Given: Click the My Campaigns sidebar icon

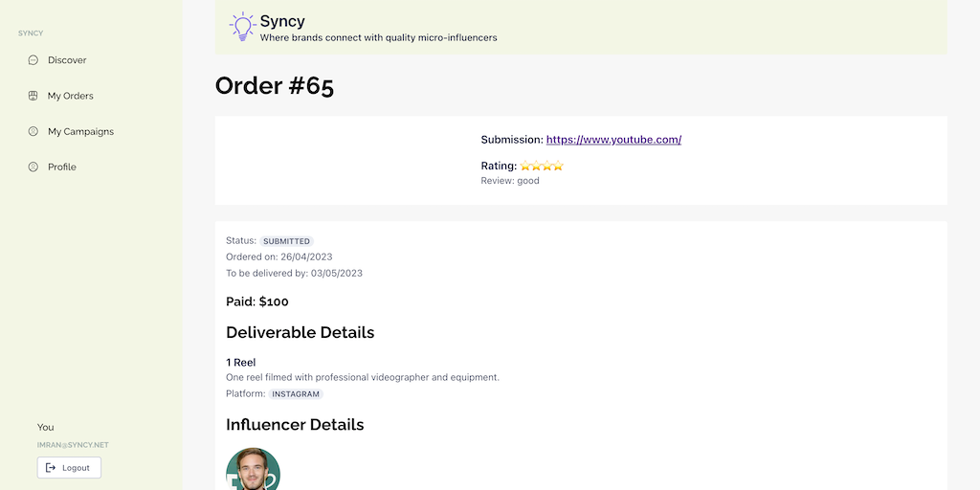Looking at the screenshot, I should (33, 131).
